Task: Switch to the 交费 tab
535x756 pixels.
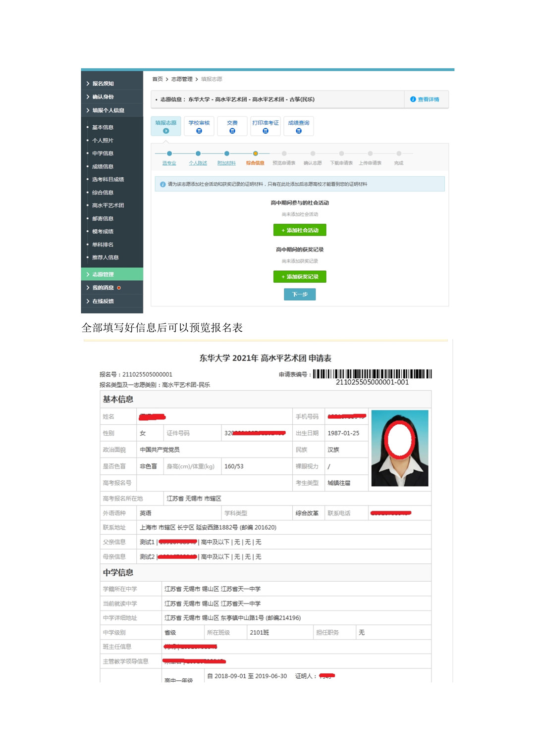Action: [232, 126]
